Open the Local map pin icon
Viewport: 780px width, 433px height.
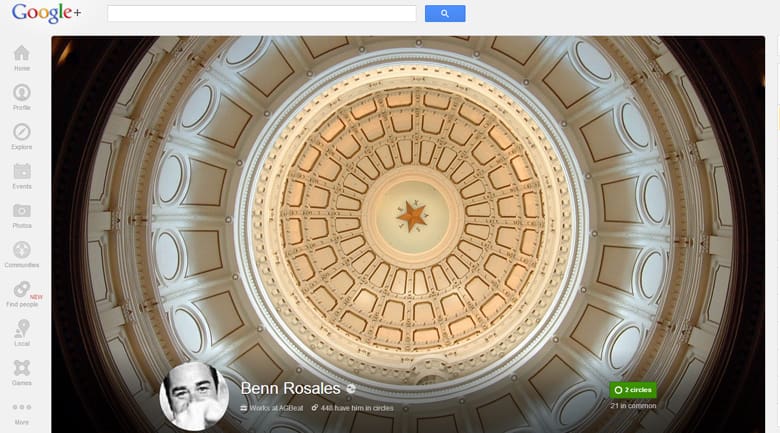coord(21,330)
